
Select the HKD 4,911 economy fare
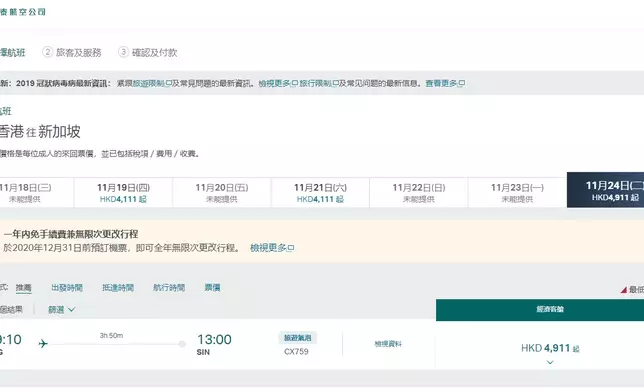(x=550, y=348)
